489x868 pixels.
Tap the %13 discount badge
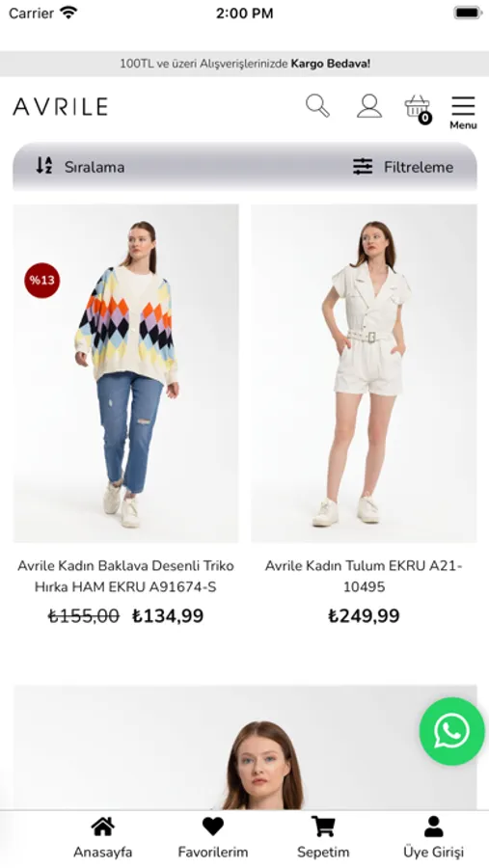tap(42, 280)
